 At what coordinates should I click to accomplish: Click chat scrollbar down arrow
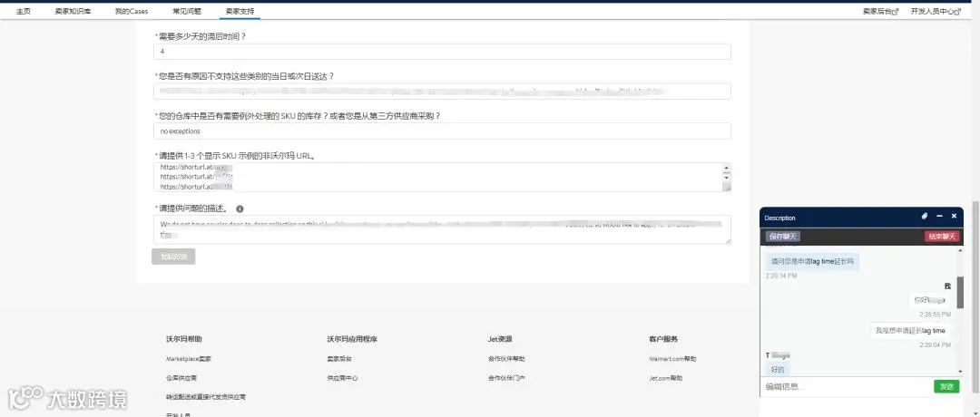click(x=960, y=373)
